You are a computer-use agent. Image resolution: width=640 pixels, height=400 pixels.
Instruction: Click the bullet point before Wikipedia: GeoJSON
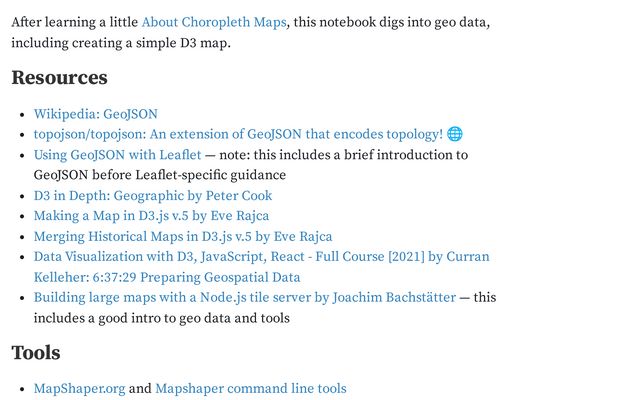coord(21,115)
